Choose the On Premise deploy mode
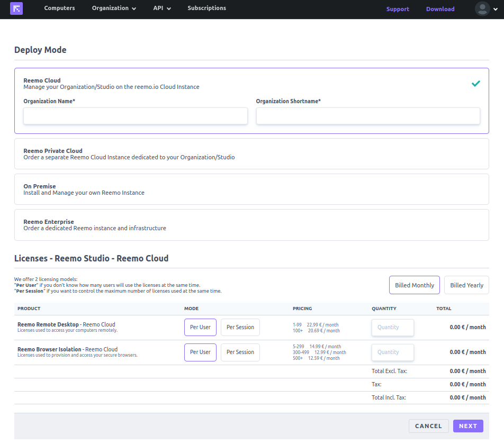 point(251,189)
